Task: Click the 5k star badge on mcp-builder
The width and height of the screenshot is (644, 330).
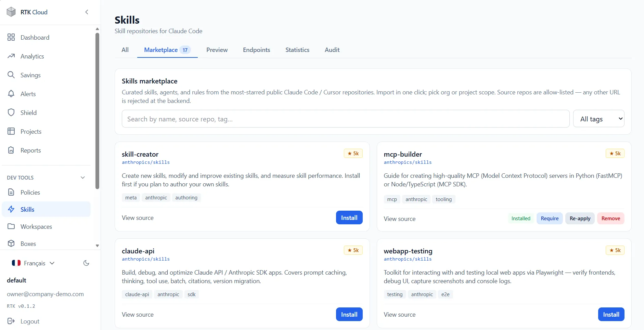Action: click(x=615, y=154)
